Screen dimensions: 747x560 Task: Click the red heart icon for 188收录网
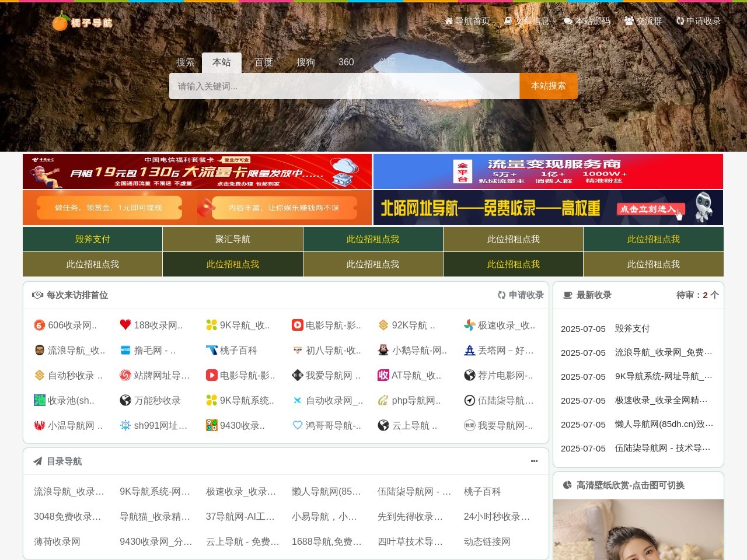coord(125,325)
